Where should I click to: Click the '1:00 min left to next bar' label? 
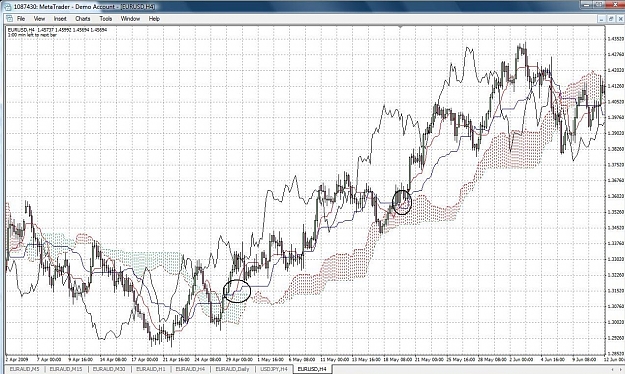(32, 35)
